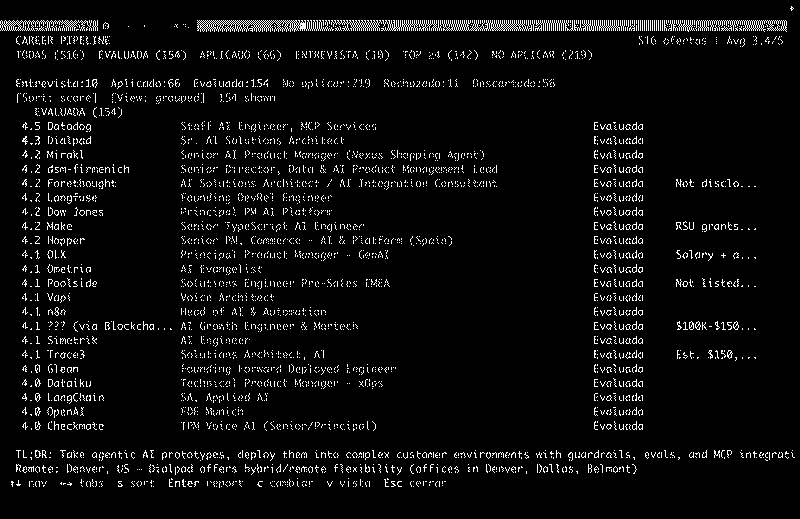800x519 pixels.
Task: Click the 'Esc cerrar' shortcut hint
Action: pyautogui.click(x=415, y=483)
